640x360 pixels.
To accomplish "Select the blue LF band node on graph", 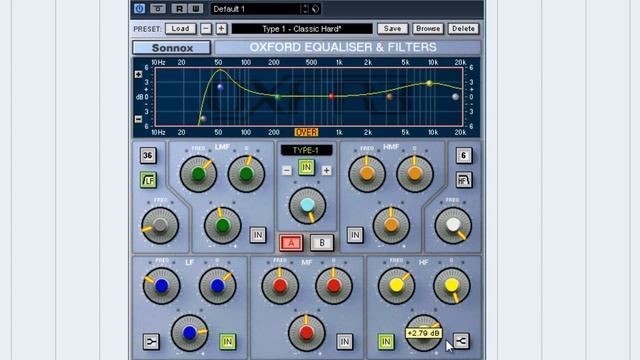I will click(x=220, y=87).
